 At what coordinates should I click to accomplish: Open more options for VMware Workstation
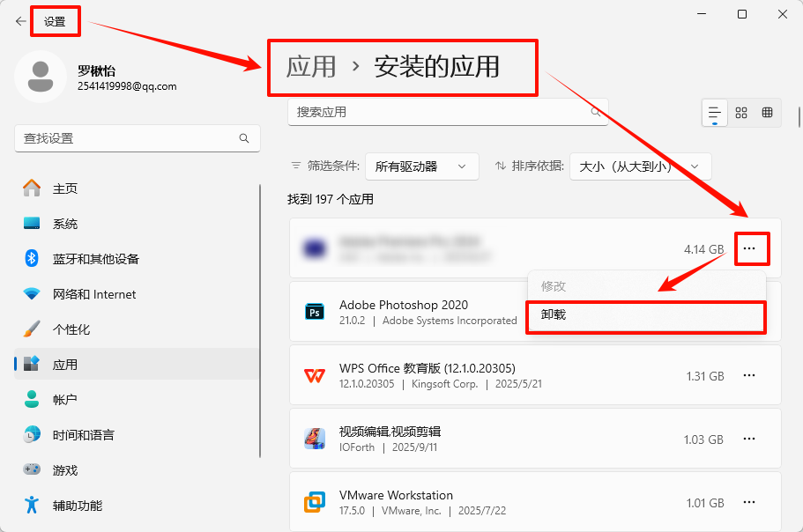750,502
